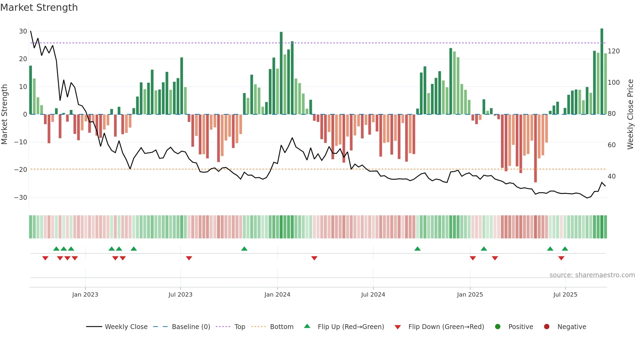
Task: Click the flip-up marker just before Jan 2024
Action: click(x=244, y=249)
